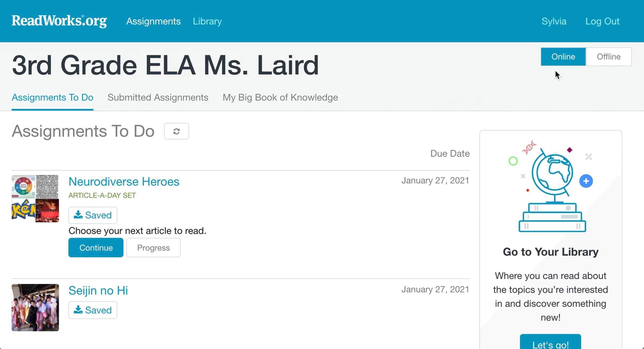644x349 pixels.
Task: Switch to Offline mode
Action: tap(609, 57)
